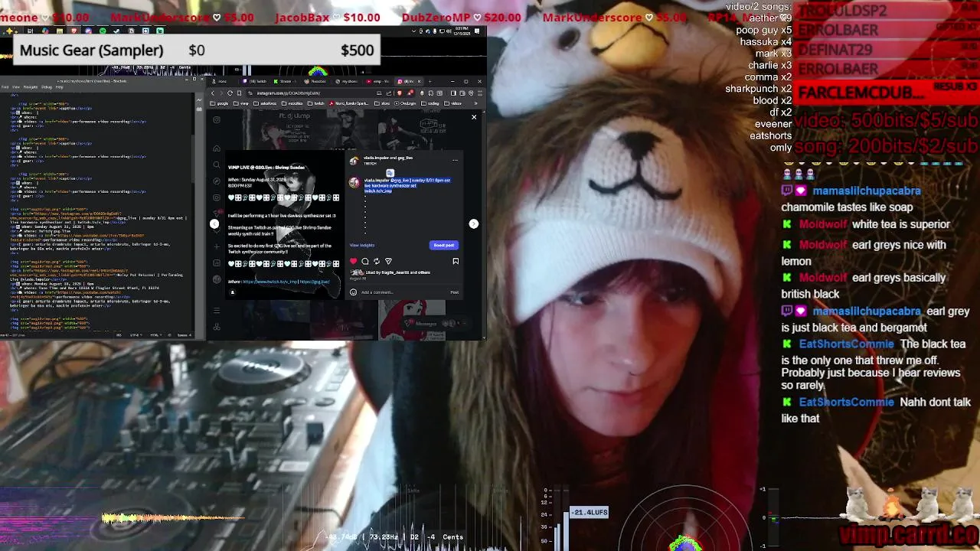Open the videos bookmarks folder
The height and width of the screenshot is (551, 980).
[452, 103]
